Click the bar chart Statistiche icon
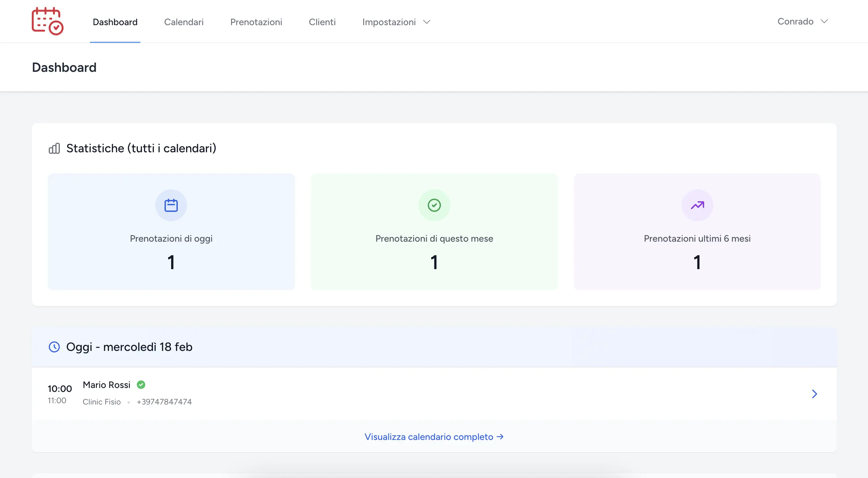This screenshot has height=478, width=868. pyautogui.click(x=54, y=148)
